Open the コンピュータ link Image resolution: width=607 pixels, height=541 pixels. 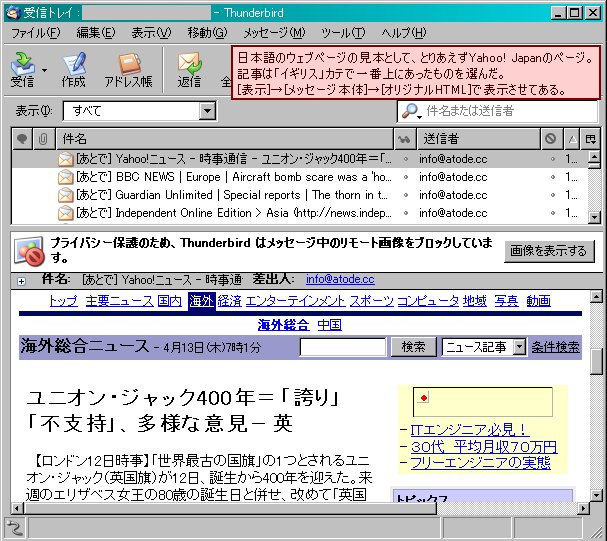(x=428, y=301)
